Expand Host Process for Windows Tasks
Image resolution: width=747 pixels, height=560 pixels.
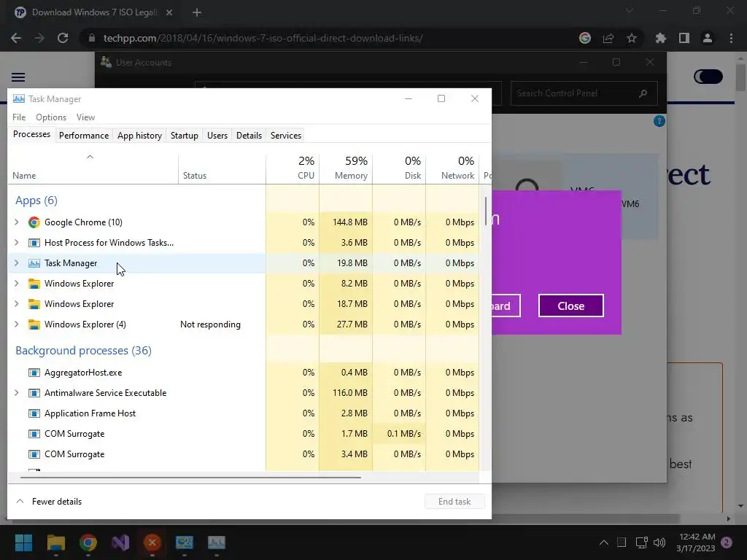point(17,242)
